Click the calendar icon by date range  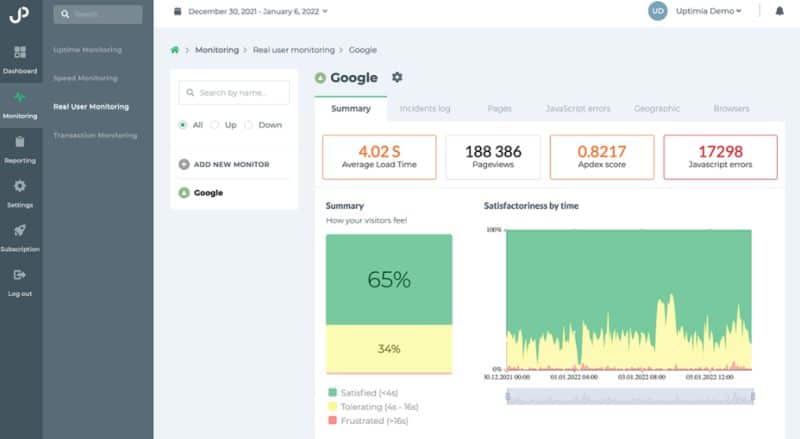pyautogui.click(x=178, y=11)
